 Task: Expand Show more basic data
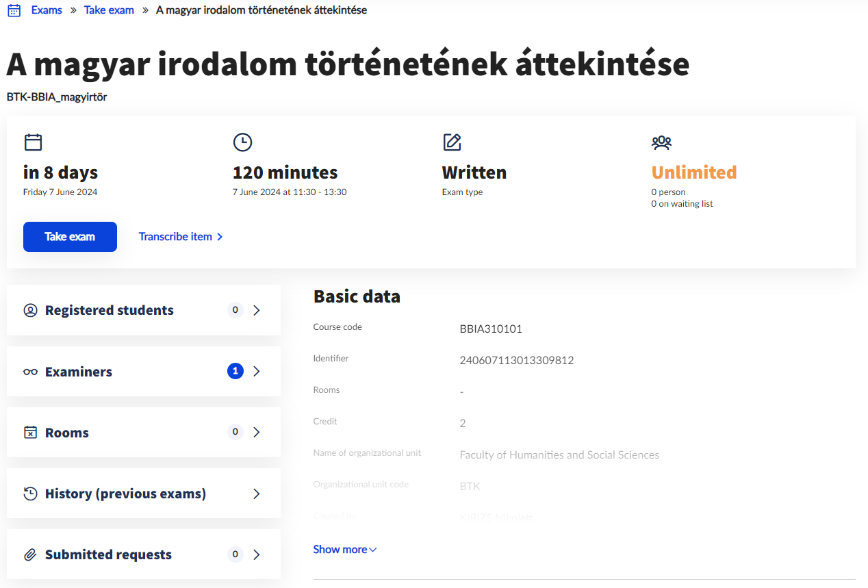344,550
